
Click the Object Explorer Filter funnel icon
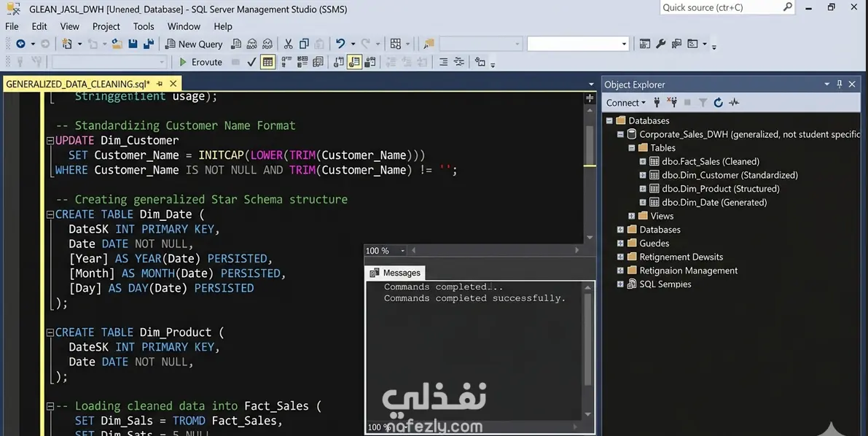pyautogui.click(x=703, y=103)
